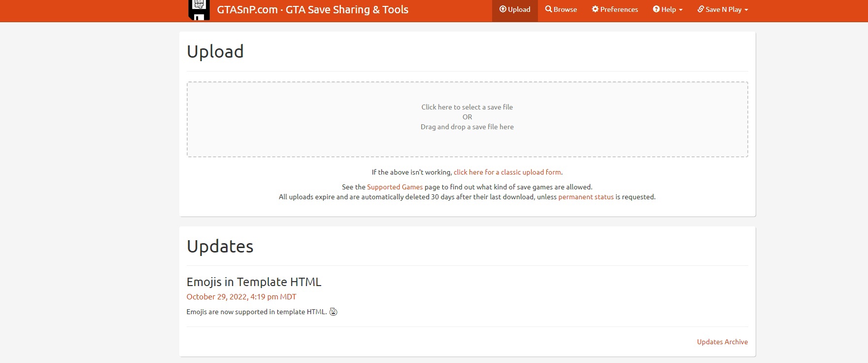Screen dimensions: 868x363
Task: Click the gear icon beside Preferences
Action: pyautogui.click(x=595, y=9)
